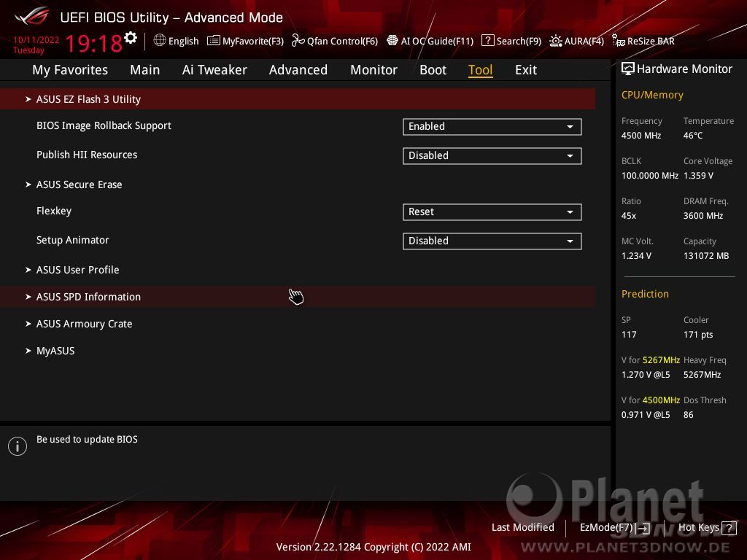Click the 1.234 V MC Volt value
This screenshot has height=560, width=747.
[636, 256]
